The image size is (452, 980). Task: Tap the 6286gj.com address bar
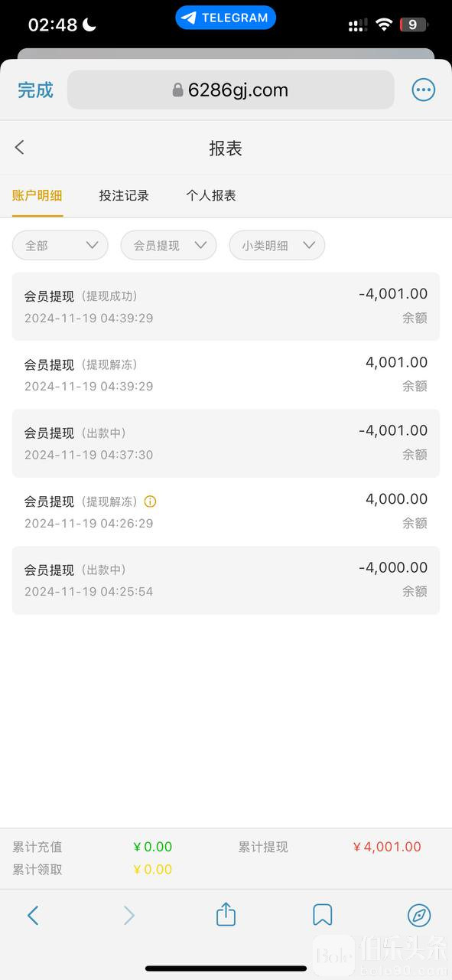click(231, 90)
